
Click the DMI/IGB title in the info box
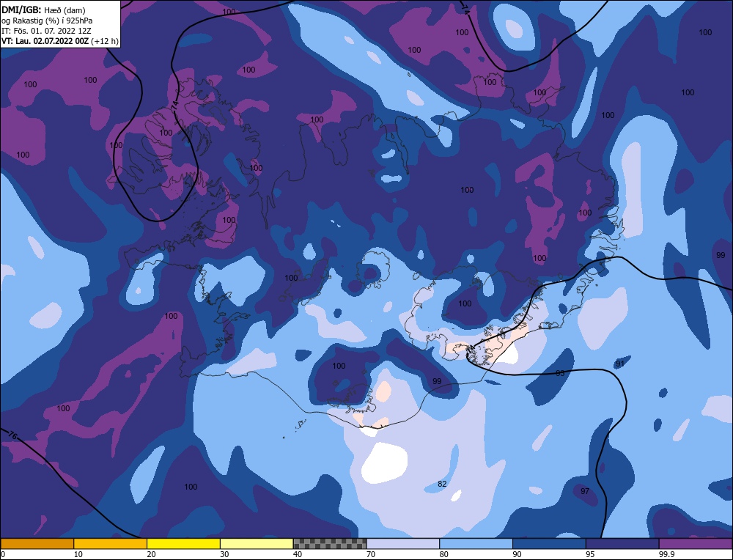tap(22, 9)
